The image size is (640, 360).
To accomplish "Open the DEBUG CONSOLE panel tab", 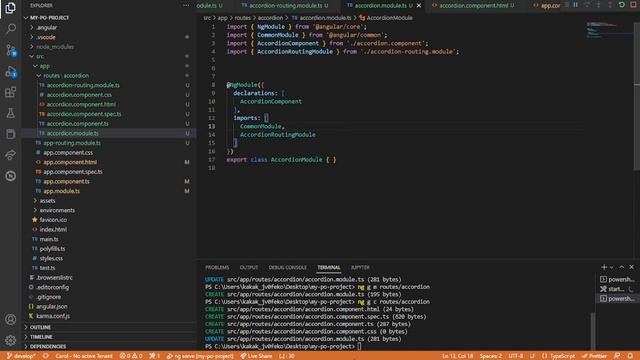I will coord(288,267).
